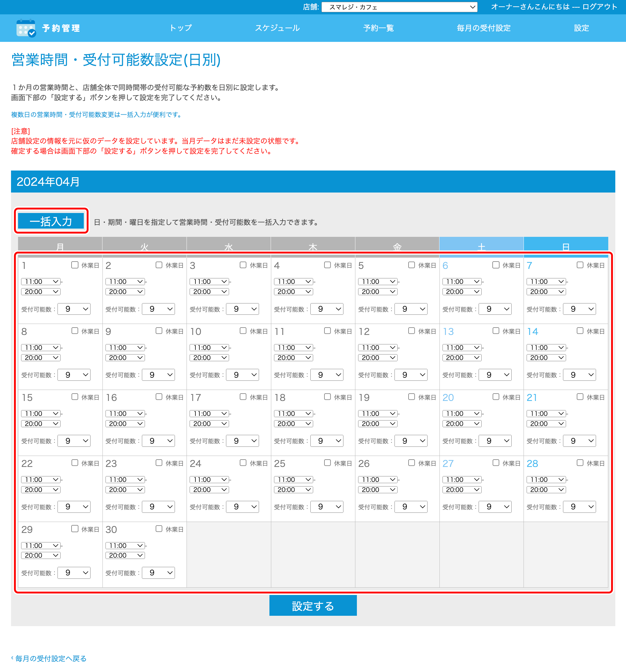This screenshot has height=672, width=626.
Task: Open the capacity dropdown for April 3
Action: coord(242,309)
